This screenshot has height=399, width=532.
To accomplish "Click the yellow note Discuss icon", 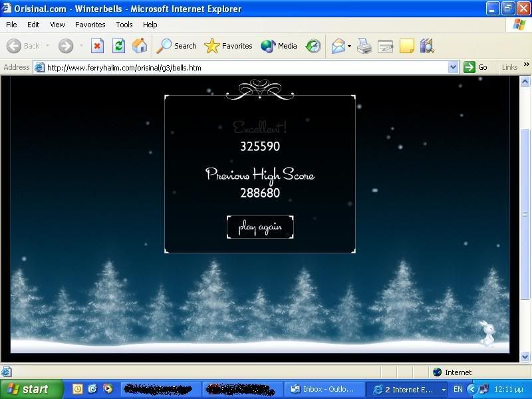I will (406, 46).
